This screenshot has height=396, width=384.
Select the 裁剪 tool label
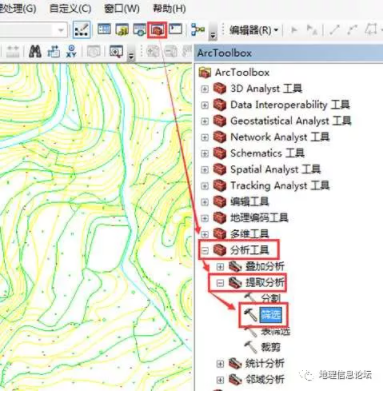tap(271, 347)
